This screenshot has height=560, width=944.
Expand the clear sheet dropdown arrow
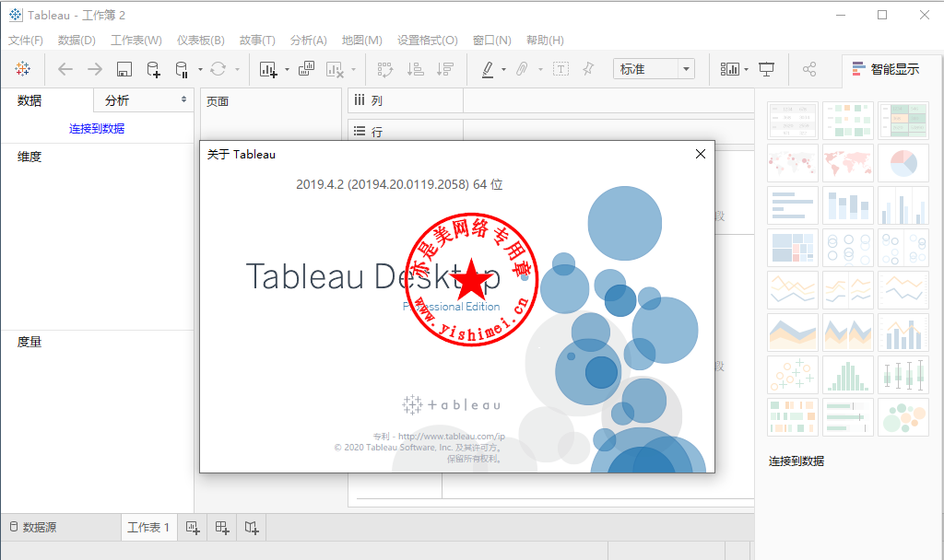click(353, 70)
